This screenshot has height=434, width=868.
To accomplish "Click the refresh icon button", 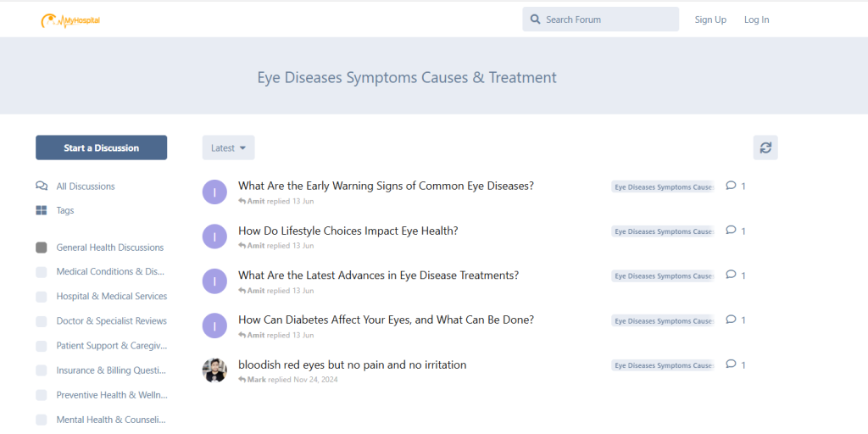I will [765, 147].
